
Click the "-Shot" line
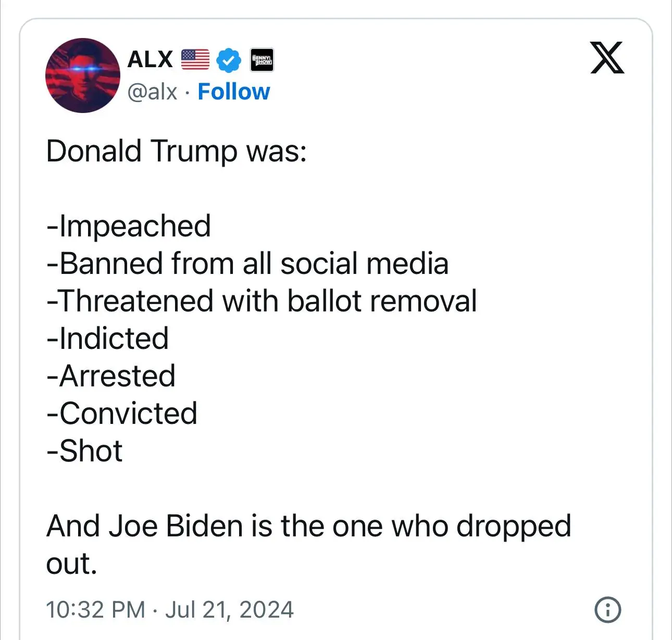click(84, 451)
